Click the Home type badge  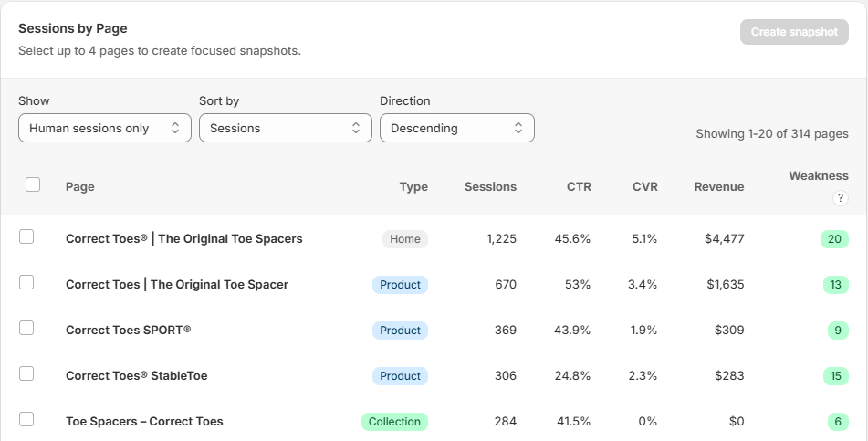click(405, 239)
